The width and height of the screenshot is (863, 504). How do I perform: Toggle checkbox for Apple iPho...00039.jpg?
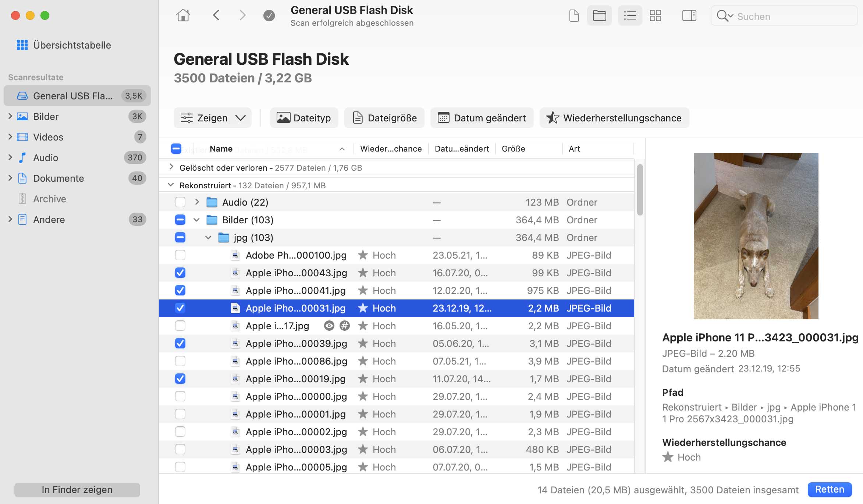[180, 343]
